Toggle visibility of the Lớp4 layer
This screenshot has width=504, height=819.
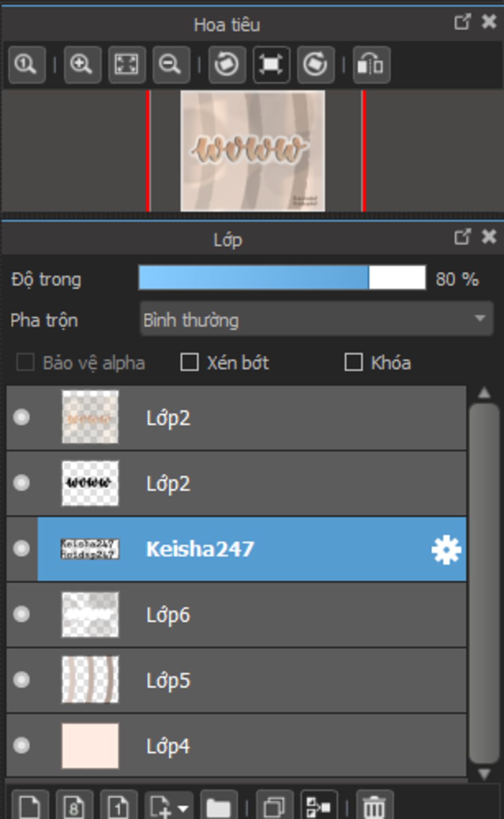pyautogui.click(x=22, y=745)
